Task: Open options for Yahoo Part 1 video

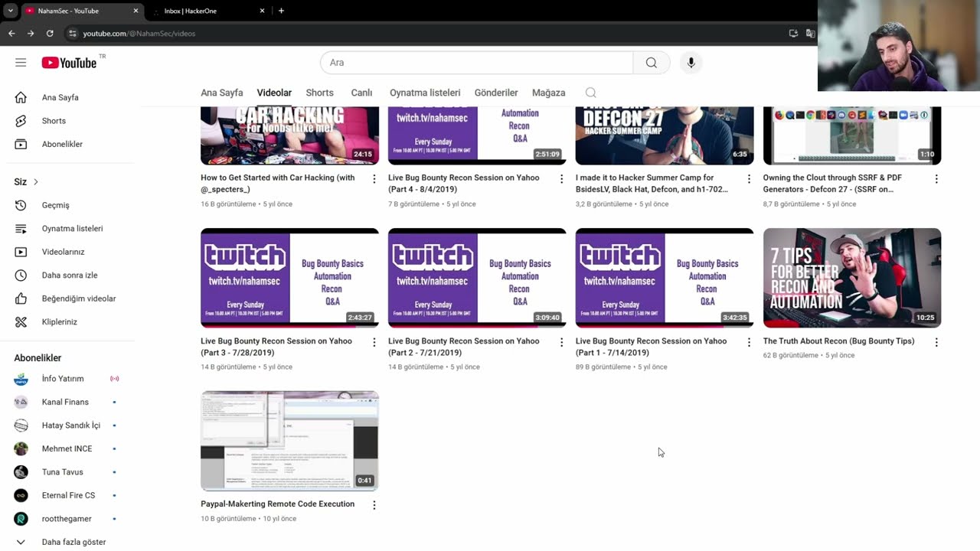Action: (749, 342)
